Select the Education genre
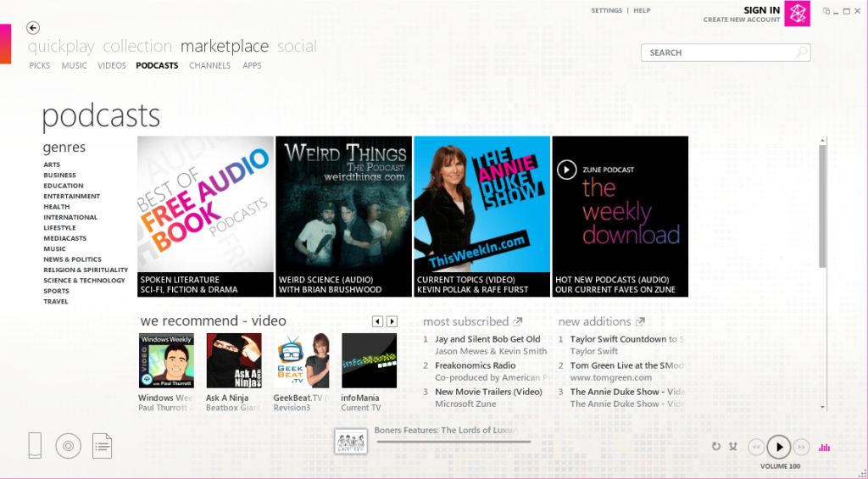Image resolution: width=868 pixels, height=479 pixels. tap(64, 186)
